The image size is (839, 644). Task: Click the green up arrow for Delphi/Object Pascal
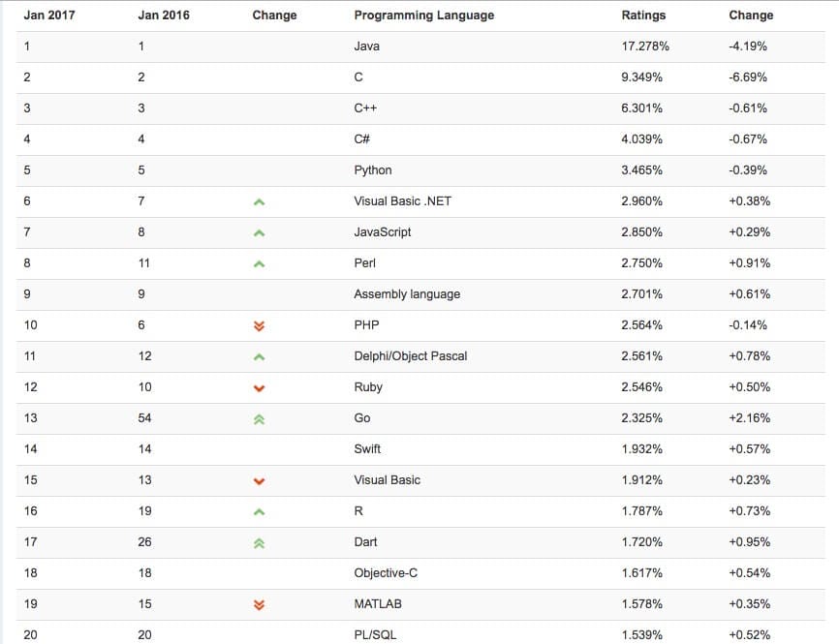[259, 357]
